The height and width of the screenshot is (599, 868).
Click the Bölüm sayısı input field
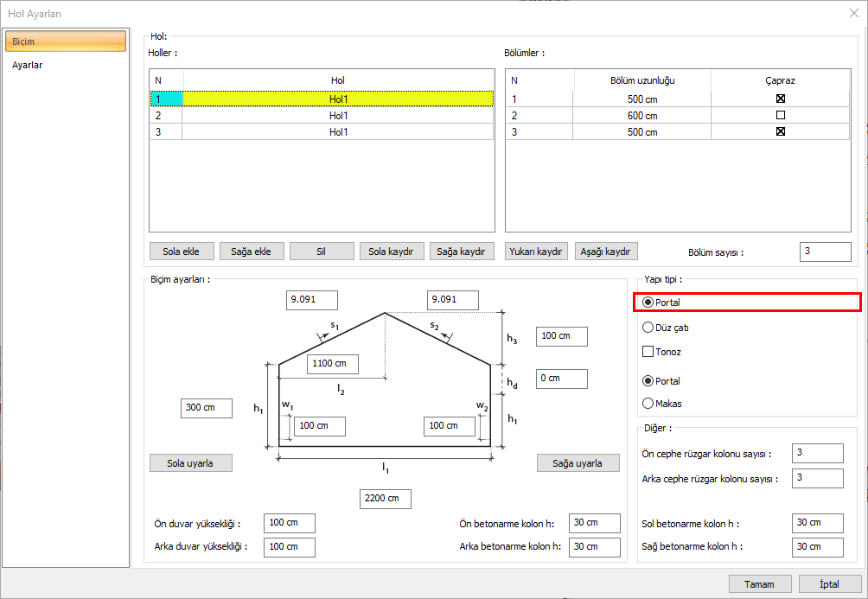(x=825, y=252)
